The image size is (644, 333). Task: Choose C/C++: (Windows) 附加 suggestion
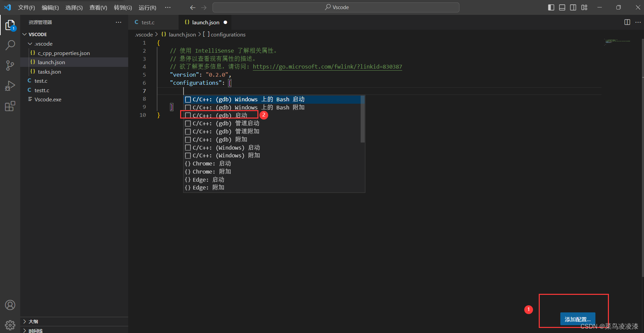(x=272, y=155)
